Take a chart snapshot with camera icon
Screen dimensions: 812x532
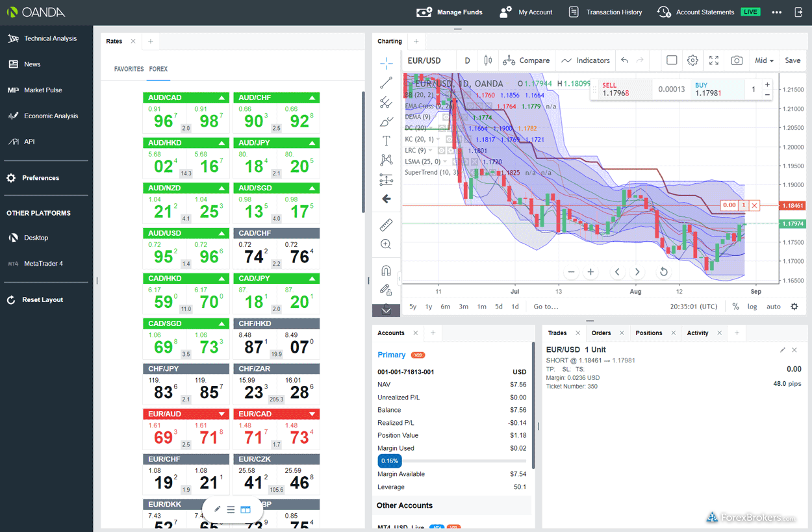736,60
